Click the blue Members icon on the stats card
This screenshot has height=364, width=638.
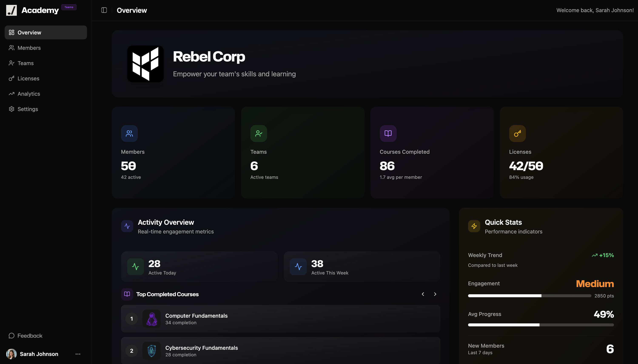coord(129,133)
